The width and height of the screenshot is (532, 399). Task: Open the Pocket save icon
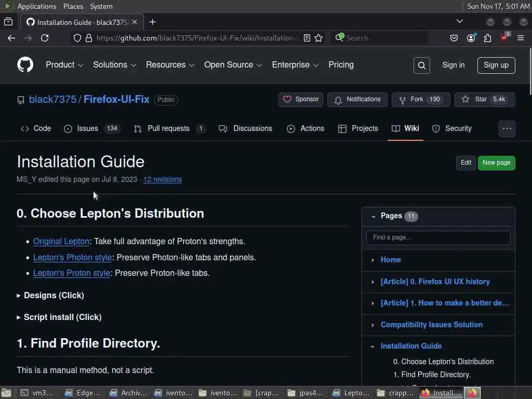point(454,38)
